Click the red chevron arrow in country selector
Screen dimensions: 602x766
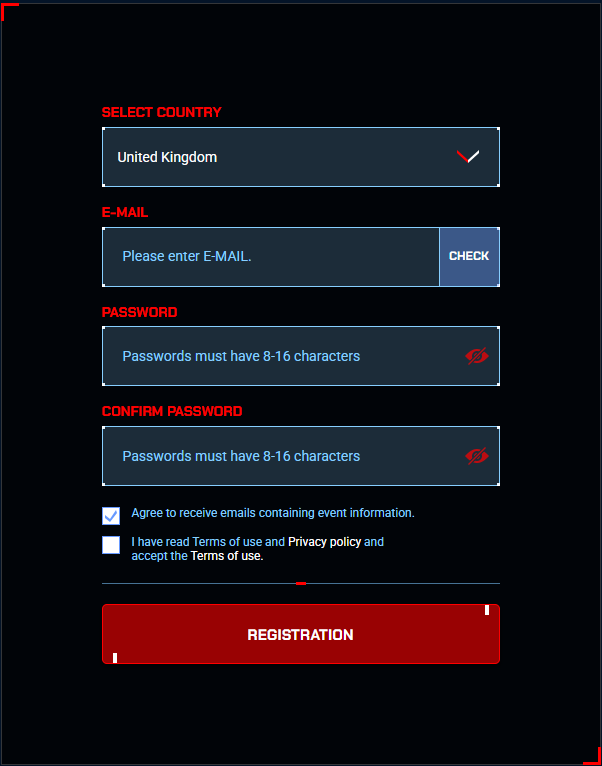click(468, 157)
